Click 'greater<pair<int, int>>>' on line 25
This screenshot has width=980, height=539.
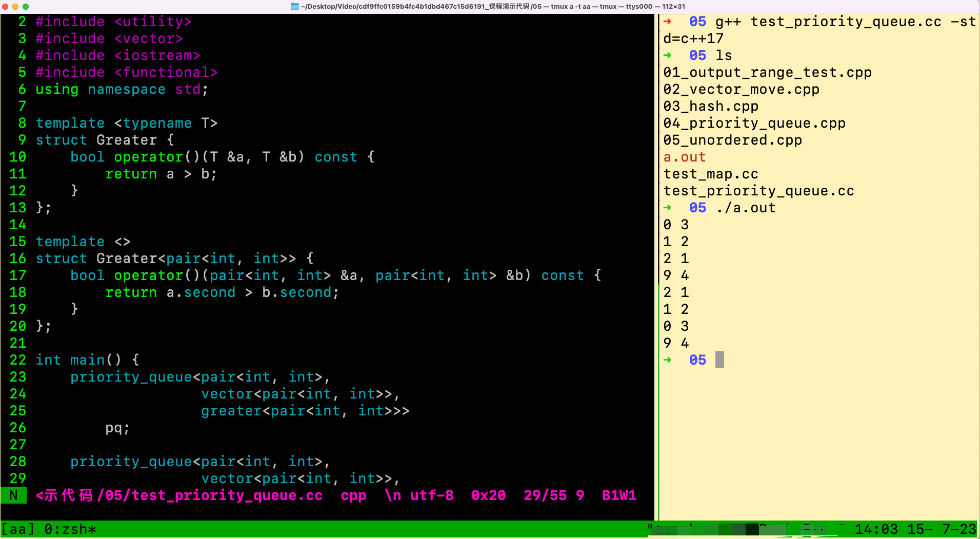click(x=305, y=411)
